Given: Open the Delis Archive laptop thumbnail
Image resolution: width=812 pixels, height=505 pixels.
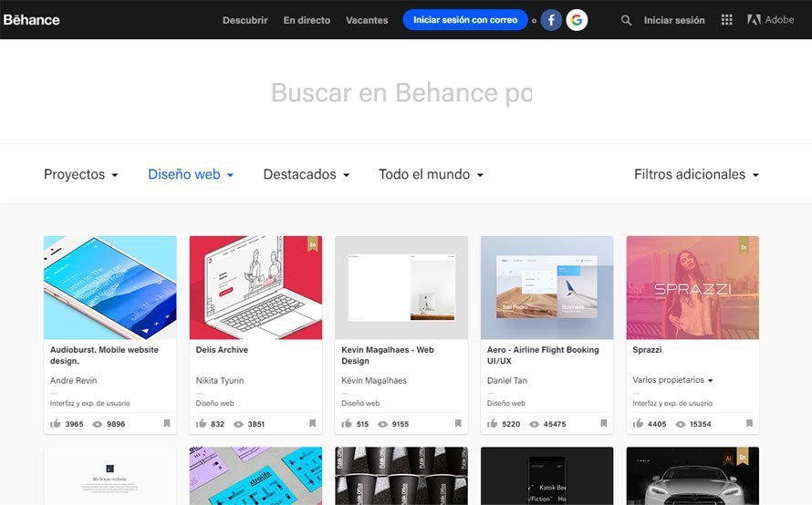Looking at the screenshot, I should (255, 288).
